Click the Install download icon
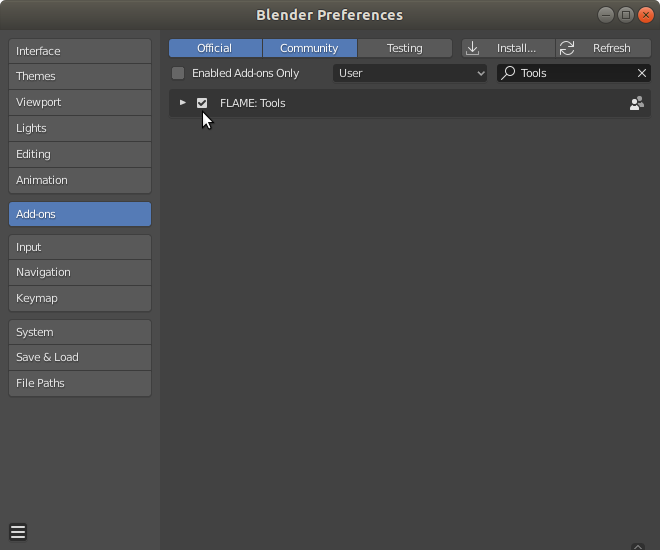This screenshot has height=550, width=660. 473,48
